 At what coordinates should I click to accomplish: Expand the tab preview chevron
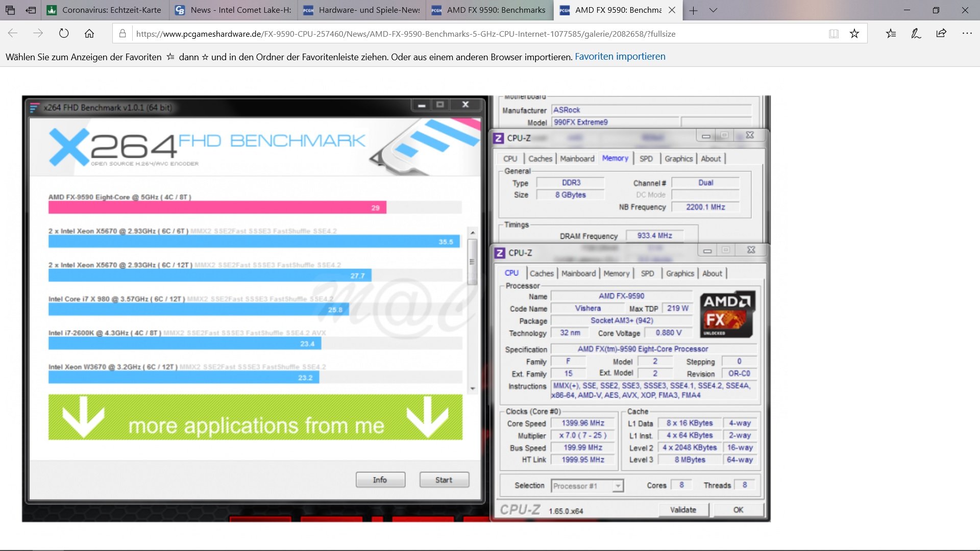point(713,10)
